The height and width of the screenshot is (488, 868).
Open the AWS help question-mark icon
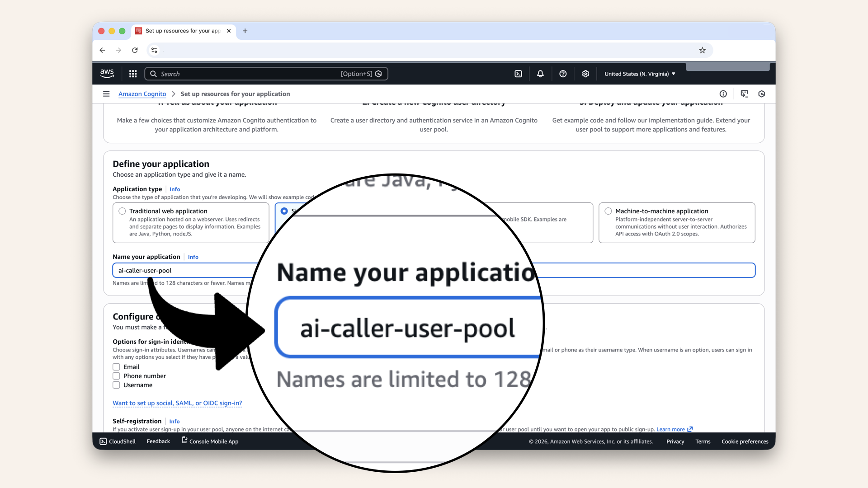coord(563,74)
